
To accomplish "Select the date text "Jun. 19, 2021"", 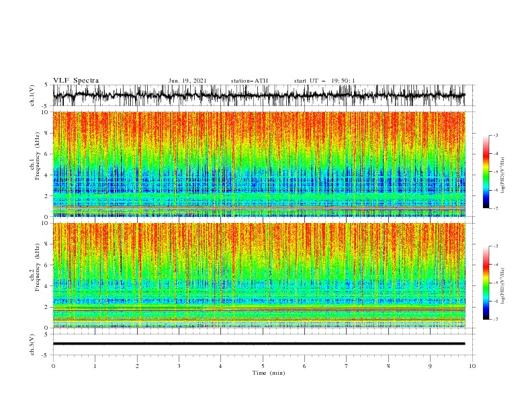I will tap(187, 81).
